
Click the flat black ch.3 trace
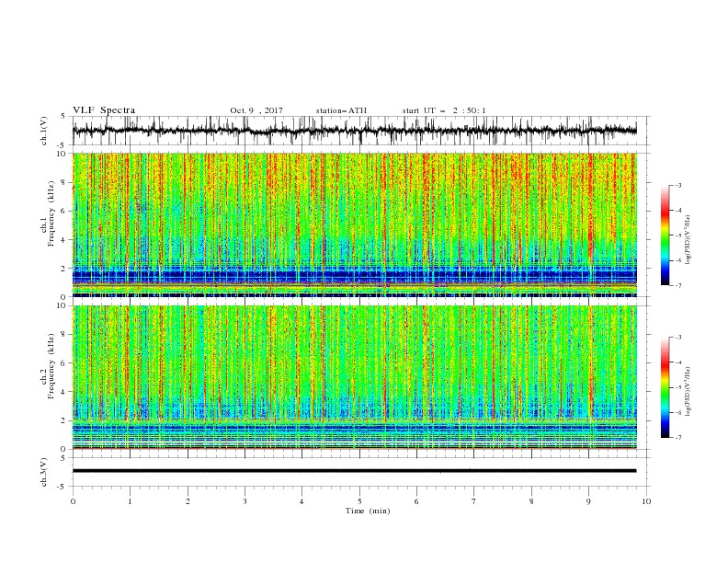354,471
